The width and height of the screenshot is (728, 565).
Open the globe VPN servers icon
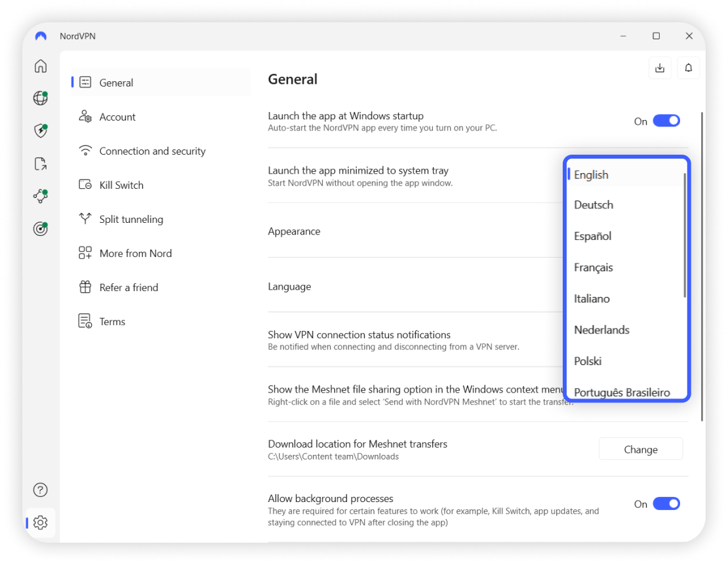click(x=41, y=98)
